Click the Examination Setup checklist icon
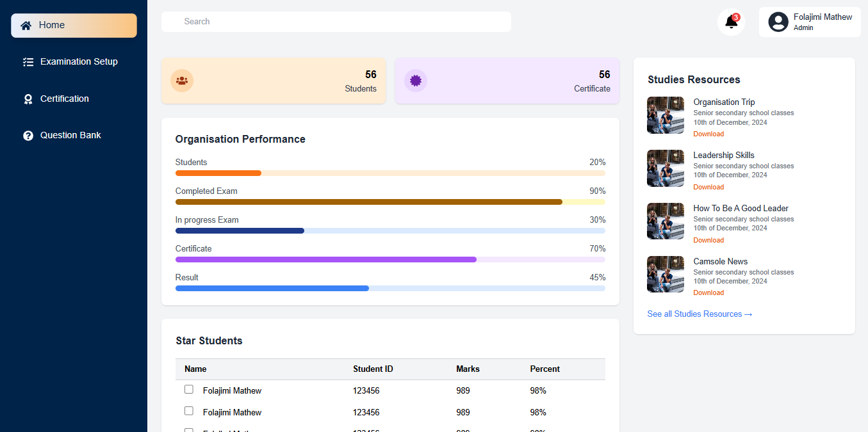868x432 pixels. pos(28,62)
